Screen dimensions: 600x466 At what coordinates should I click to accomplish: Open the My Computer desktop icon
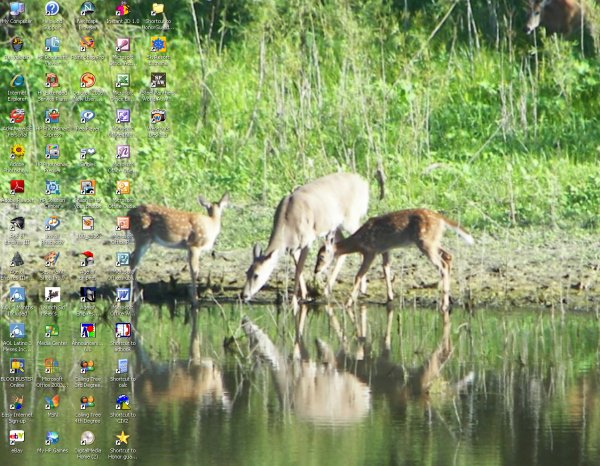[17, 10]
